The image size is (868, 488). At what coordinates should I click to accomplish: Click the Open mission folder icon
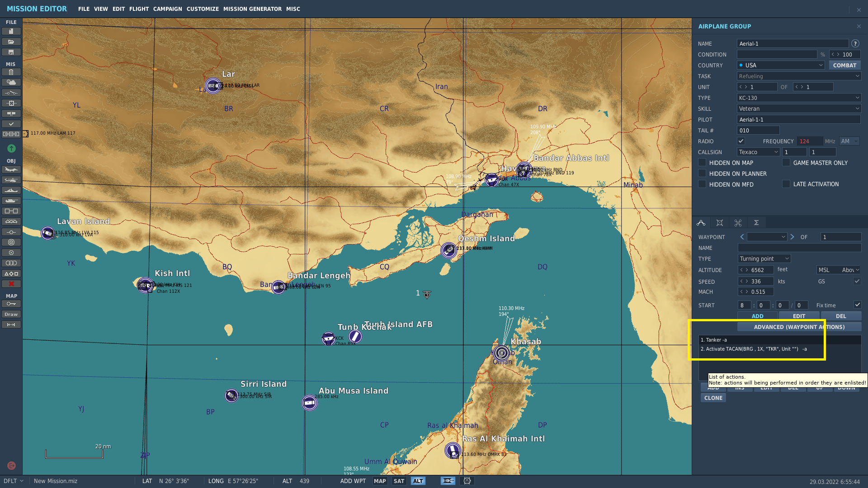click(x=11, y=42)
